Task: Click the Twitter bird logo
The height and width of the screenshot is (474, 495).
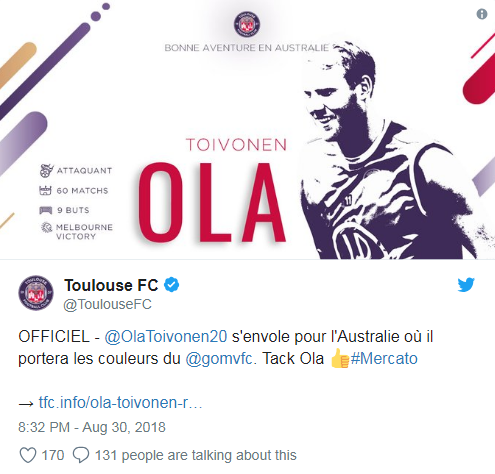Action: point(466,285)
